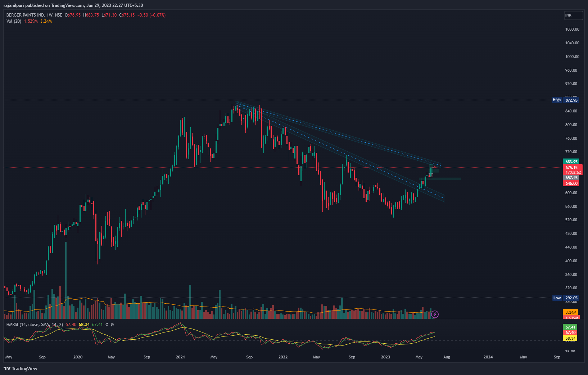
Task: Select the open value O676.95
Action: click(x=73, y=15)
